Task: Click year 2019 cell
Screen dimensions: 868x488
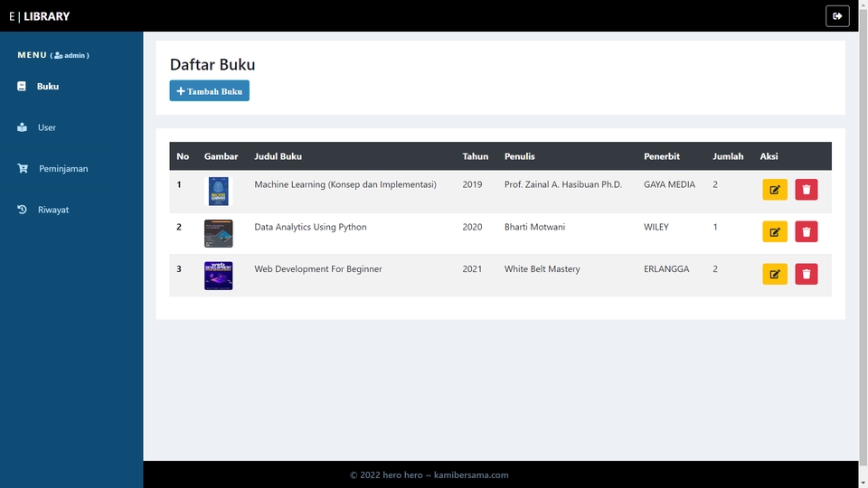Action: click(x=472, y=184)
